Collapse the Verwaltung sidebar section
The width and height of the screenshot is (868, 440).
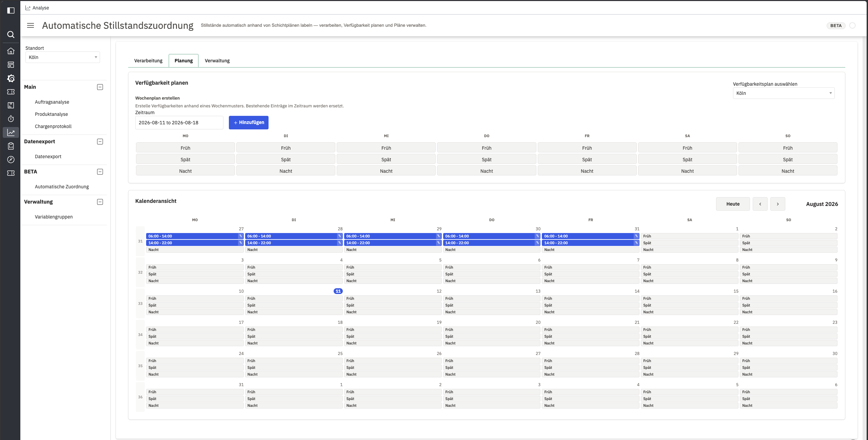(x=100, y=202)
